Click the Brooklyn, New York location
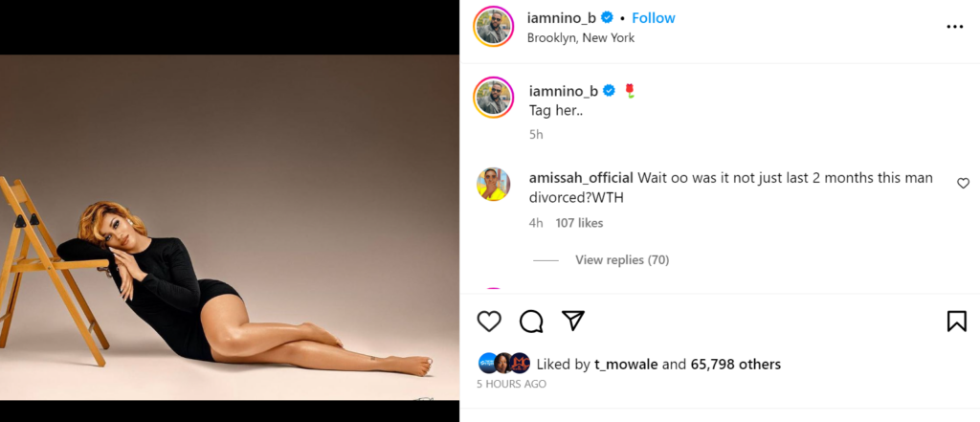Screen dimensions: 980x422 pos(580,38)
